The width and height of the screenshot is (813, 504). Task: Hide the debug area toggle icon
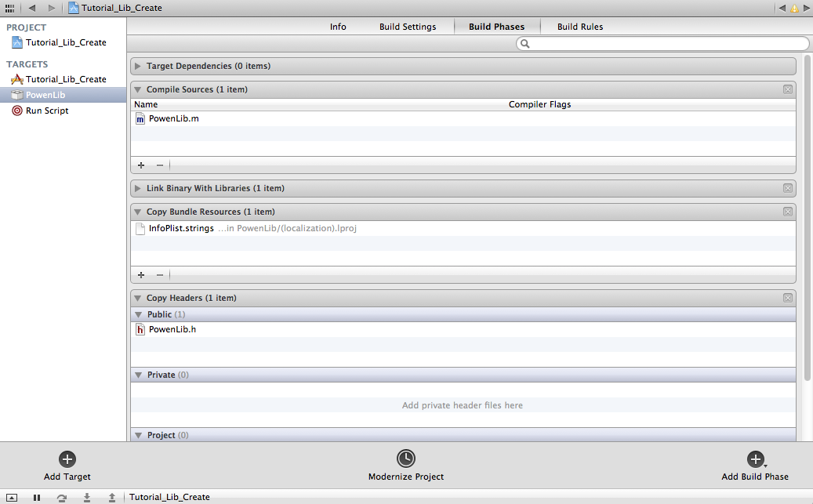tap(12, 497)
